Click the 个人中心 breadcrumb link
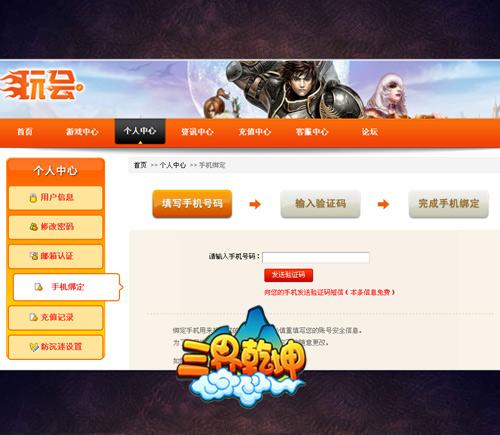Viewport: 500px width, 435px height. coord(173,165)
